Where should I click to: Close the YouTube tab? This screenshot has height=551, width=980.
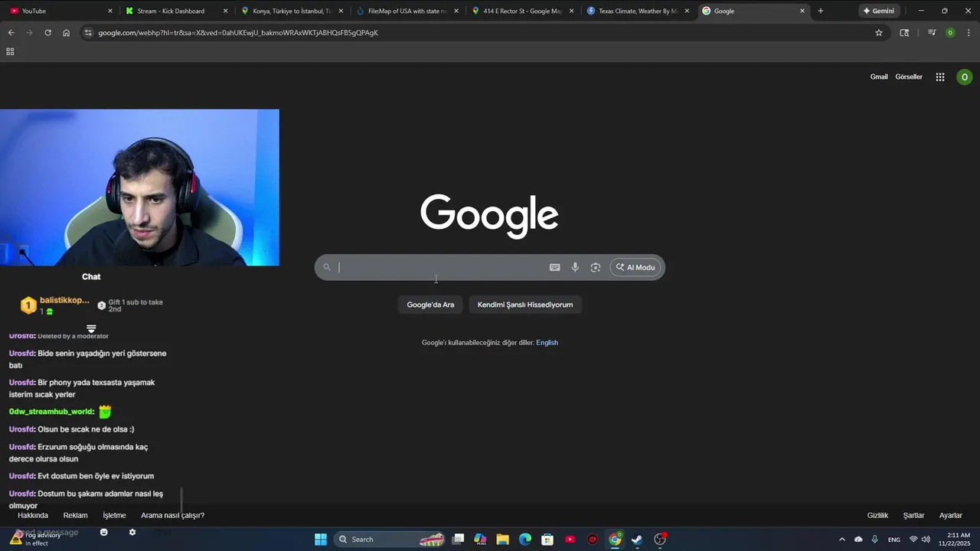pyautogui.click(x=110, y=11)
